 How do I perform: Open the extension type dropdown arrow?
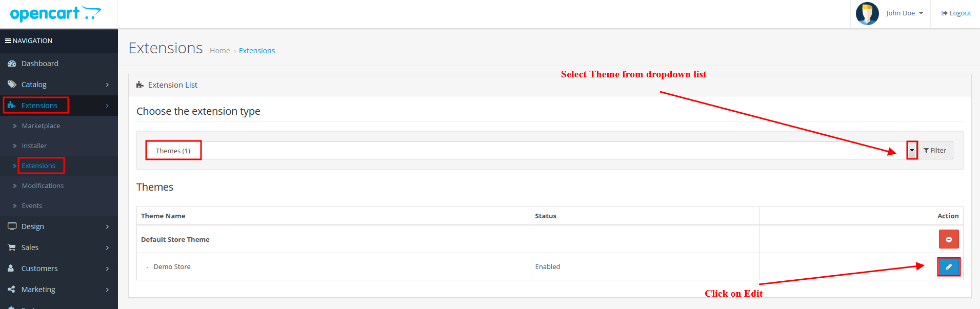click(911, 150)
